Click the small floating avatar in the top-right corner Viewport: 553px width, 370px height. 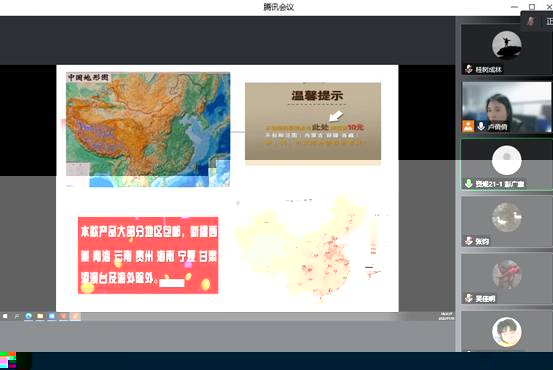[x=530, y=22]
